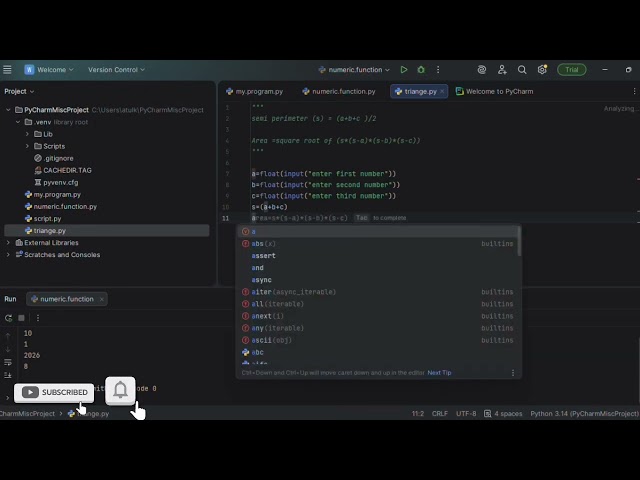Viewport: 640px width, 480px height.
Task: Switch to the Welcome to PyCharm tab
Action: (494, 91)
